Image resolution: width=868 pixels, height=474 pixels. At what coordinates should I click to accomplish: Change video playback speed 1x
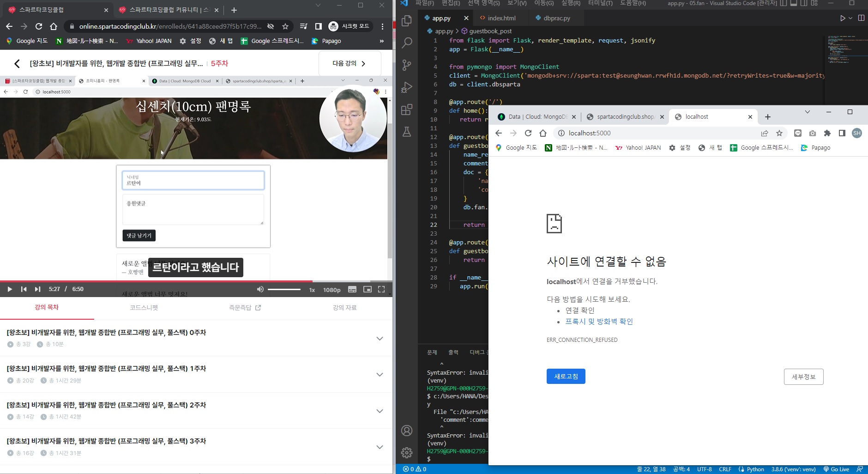312,290
